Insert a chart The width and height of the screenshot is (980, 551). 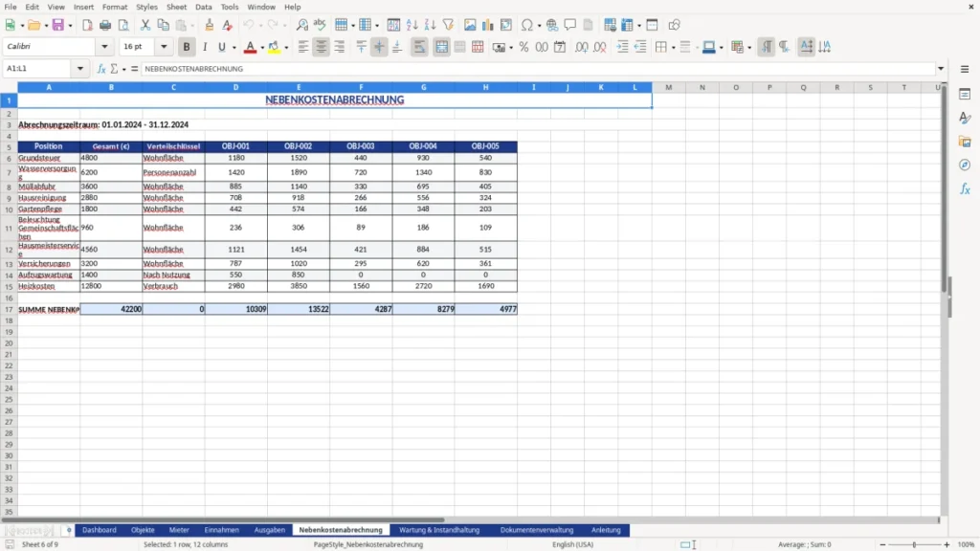(488, 25)
